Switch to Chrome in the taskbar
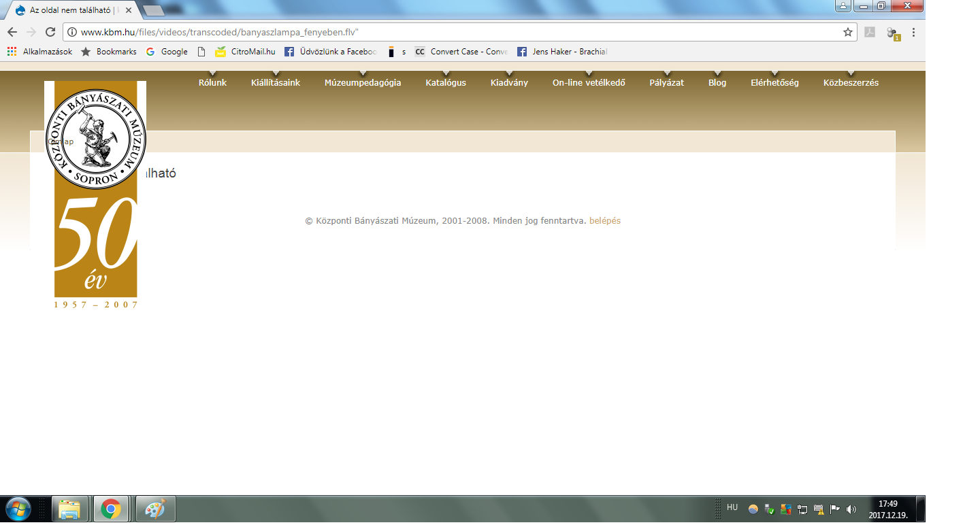This screenshot has width=980, height=525. pos(110,509)
